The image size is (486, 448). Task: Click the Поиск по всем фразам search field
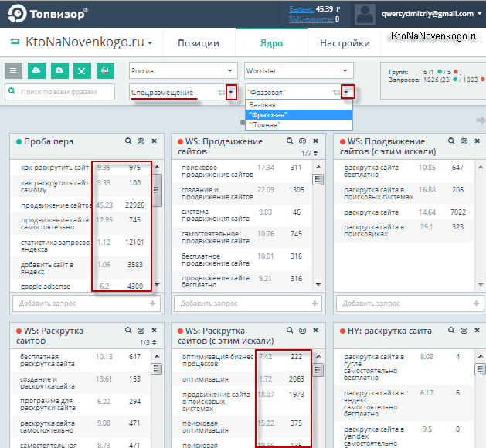pyautogui.click(x=62, y=93)
